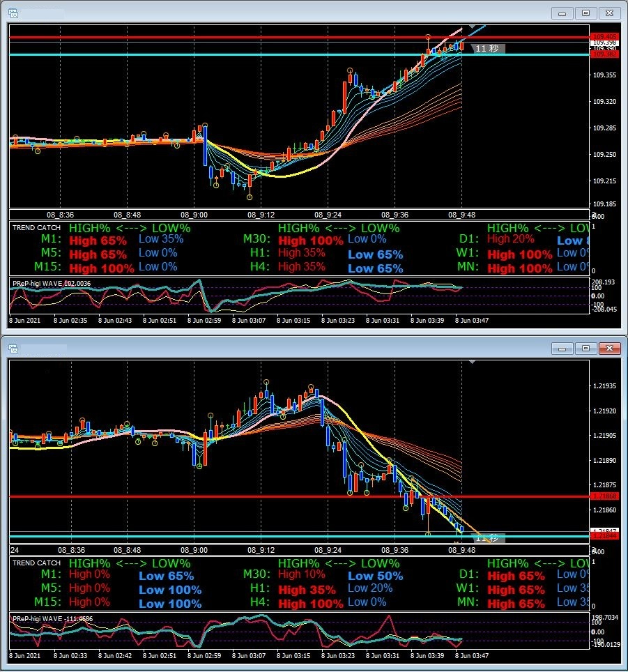Click M1 row Low 65% in lower window
628x672 pixels.
tap(166, 576)
